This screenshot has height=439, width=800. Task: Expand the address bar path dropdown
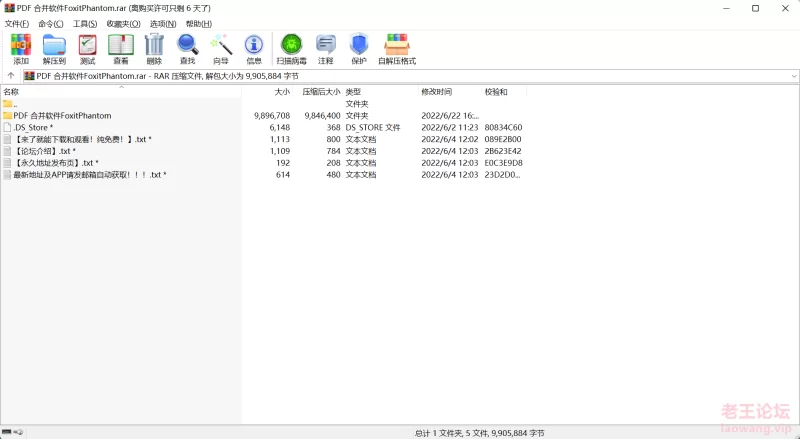(793, 76)
